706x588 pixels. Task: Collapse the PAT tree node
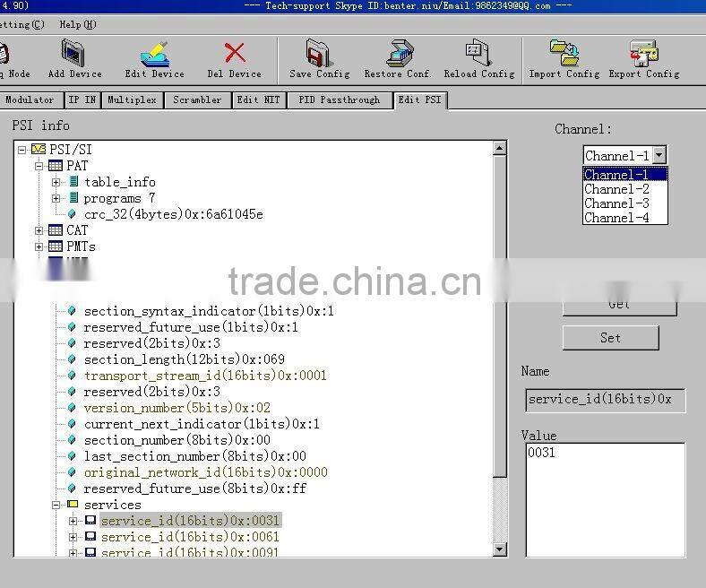click(39, 166)
